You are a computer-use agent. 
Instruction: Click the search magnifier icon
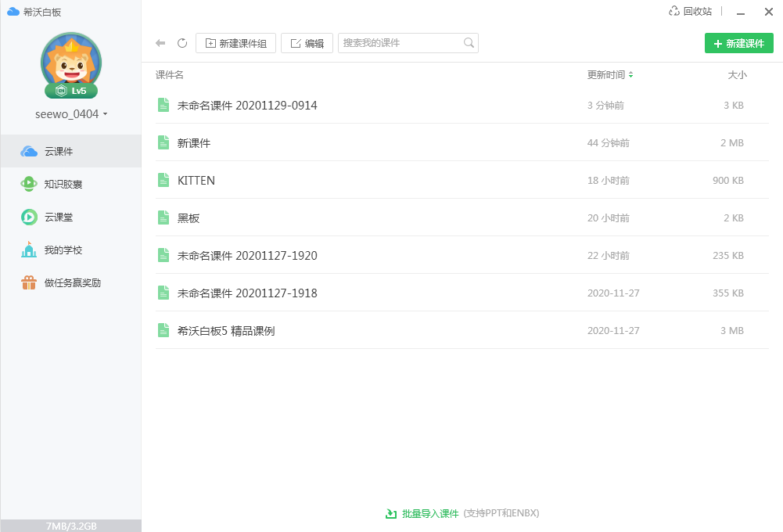coord(469,43)
